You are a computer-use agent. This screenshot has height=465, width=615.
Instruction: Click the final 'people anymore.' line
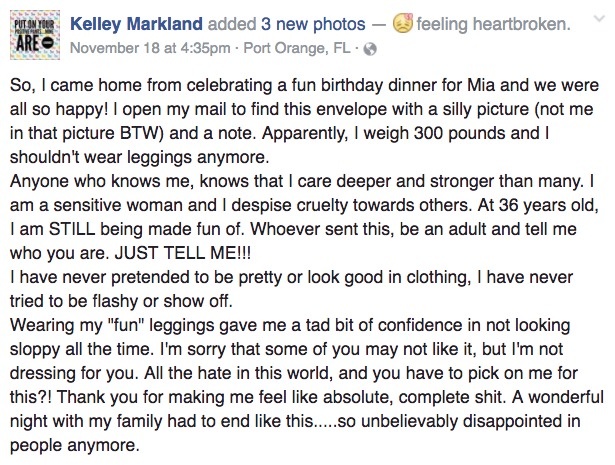75,445
